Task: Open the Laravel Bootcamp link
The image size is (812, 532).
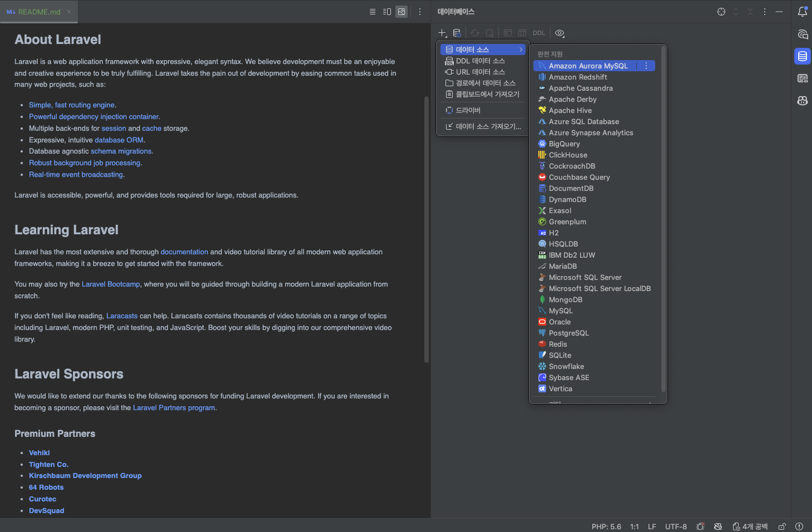Action: coord(110,284)
